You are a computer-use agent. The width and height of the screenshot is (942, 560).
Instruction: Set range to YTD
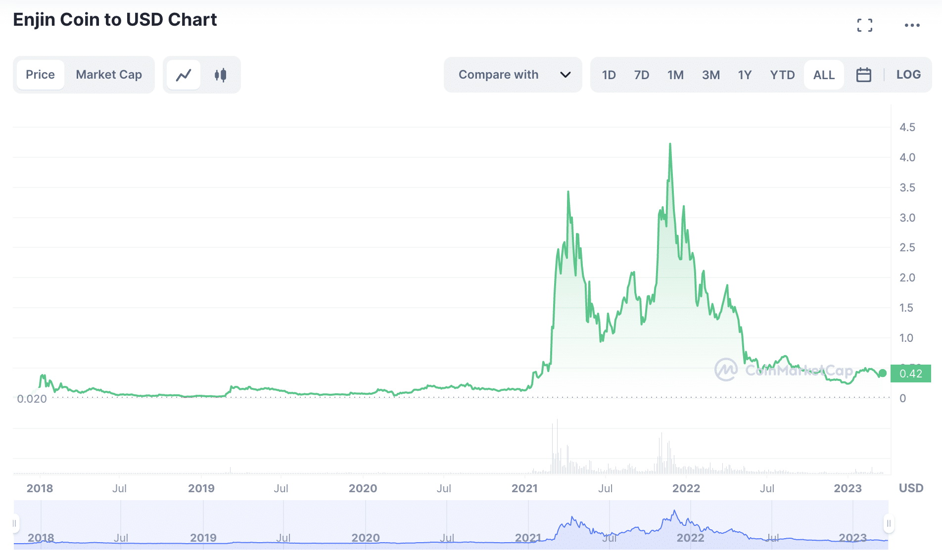point(782,75)
